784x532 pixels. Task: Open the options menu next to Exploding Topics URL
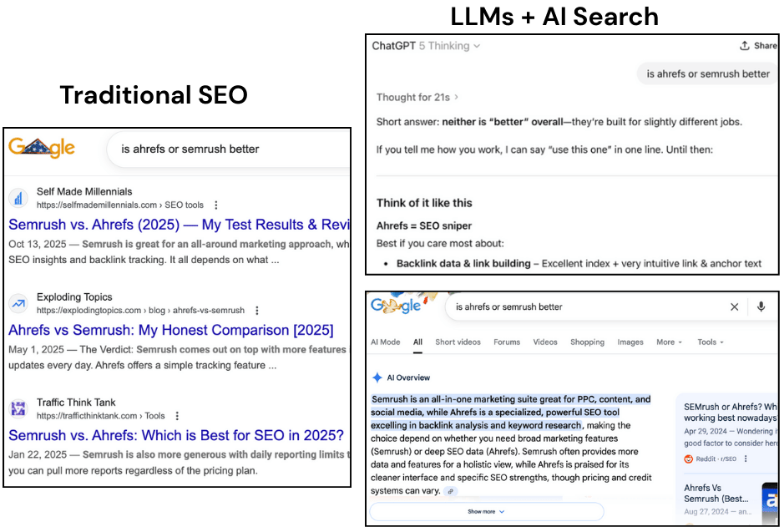click(x=257, y=311)
